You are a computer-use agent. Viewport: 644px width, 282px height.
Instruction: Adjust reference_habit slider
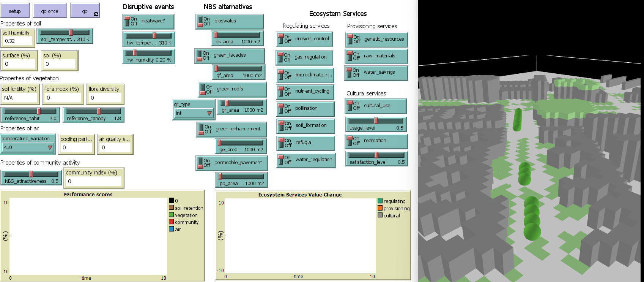coord(30,115)
